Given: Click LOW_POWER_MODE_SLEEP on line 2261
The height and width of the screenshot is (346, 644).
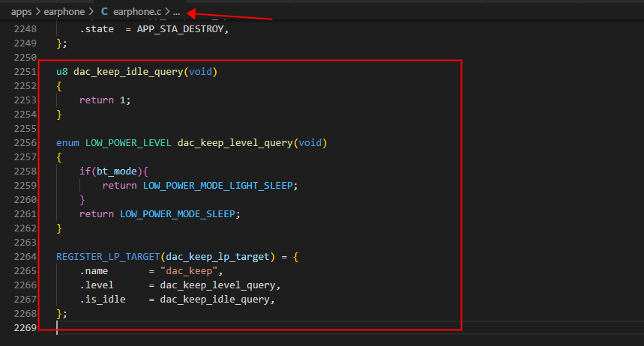Looking at the screenshot, I should (178, 214).
